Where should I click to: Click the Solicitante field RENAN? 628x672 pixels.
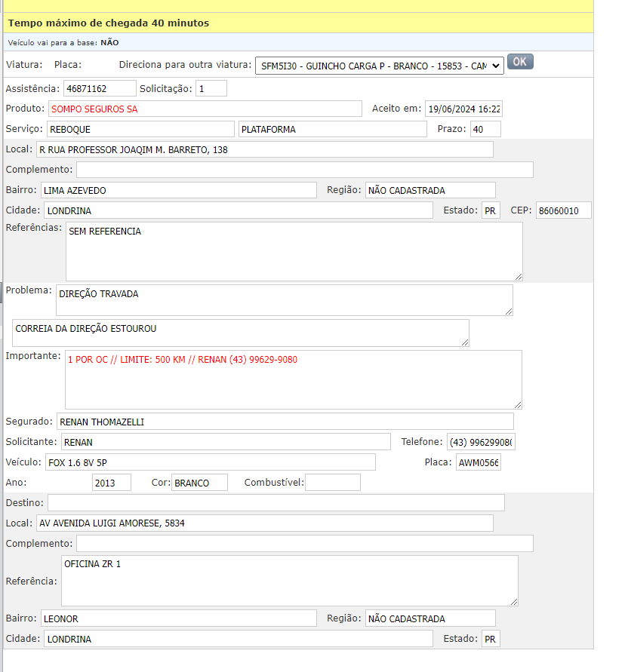226,442
